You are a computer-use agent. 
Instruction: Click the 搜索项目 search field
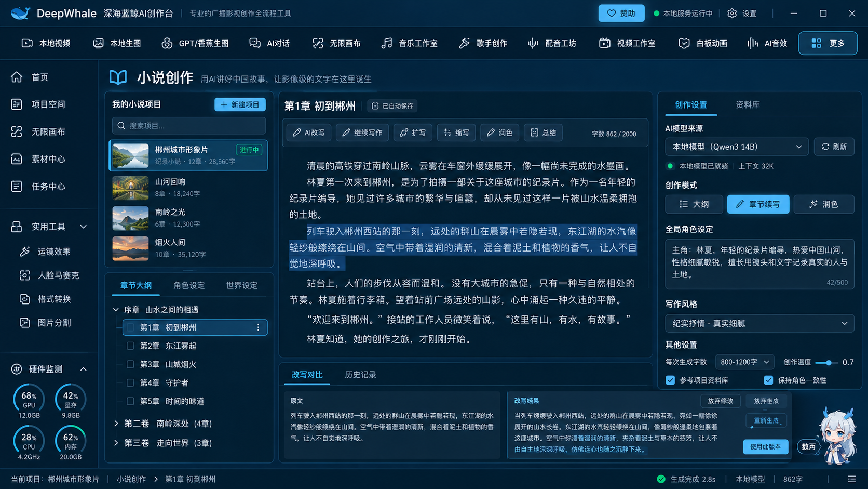(x=189, y=126)
